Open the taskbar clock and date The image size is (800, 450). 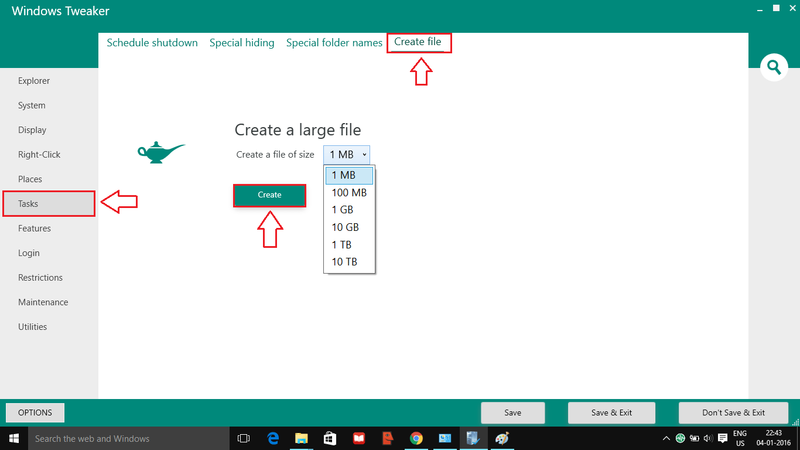click(x=773, y=438)
